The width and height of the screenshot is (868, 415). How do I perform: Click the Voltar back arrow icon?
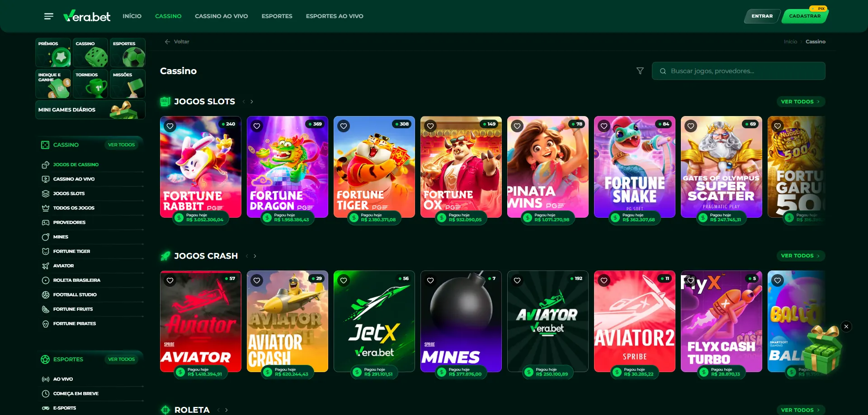tap(167, 42)
